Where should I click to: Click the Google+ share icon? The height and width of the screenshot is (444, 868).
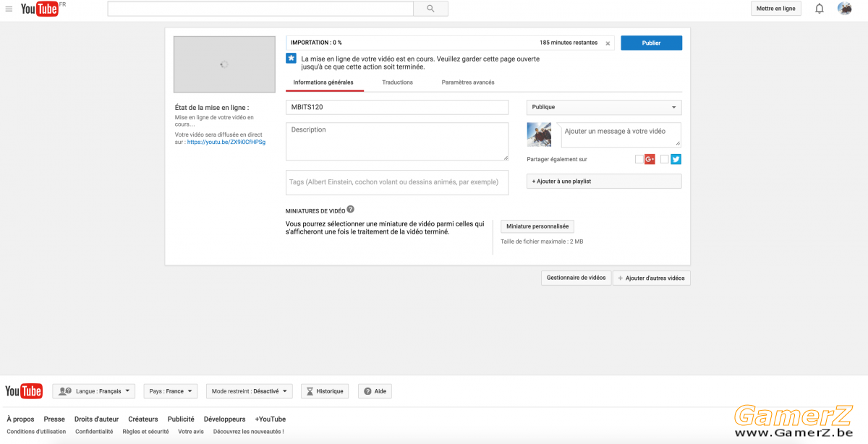pos(650,159)
